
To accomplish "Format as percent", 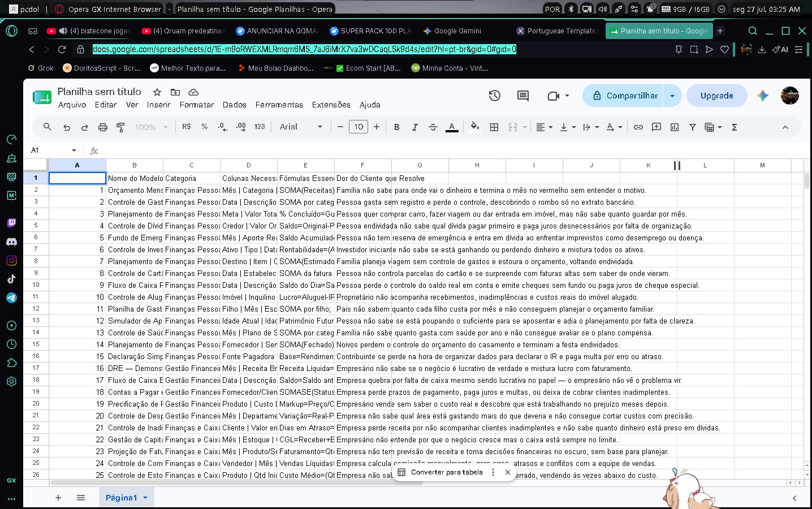I will (x=205, y=127).
